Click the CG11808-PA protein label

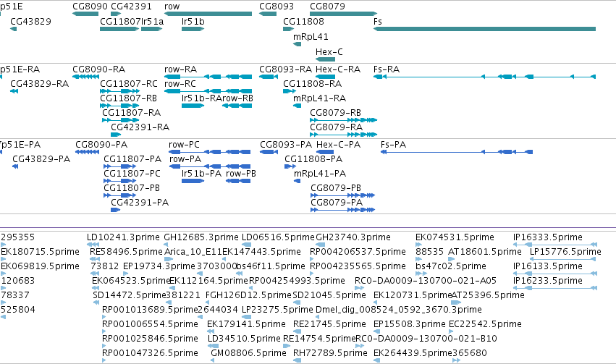(x=314, y=159)
